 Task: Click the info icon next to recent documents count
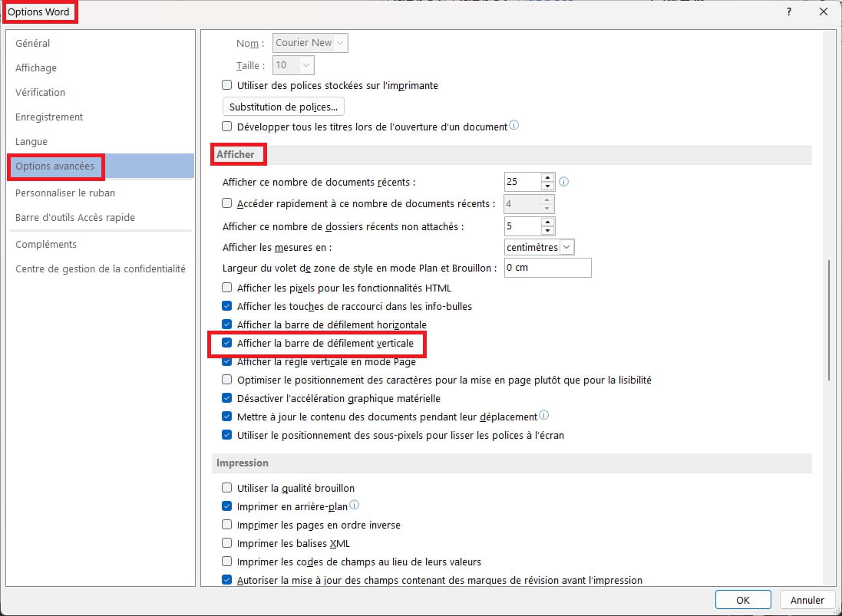563,181
